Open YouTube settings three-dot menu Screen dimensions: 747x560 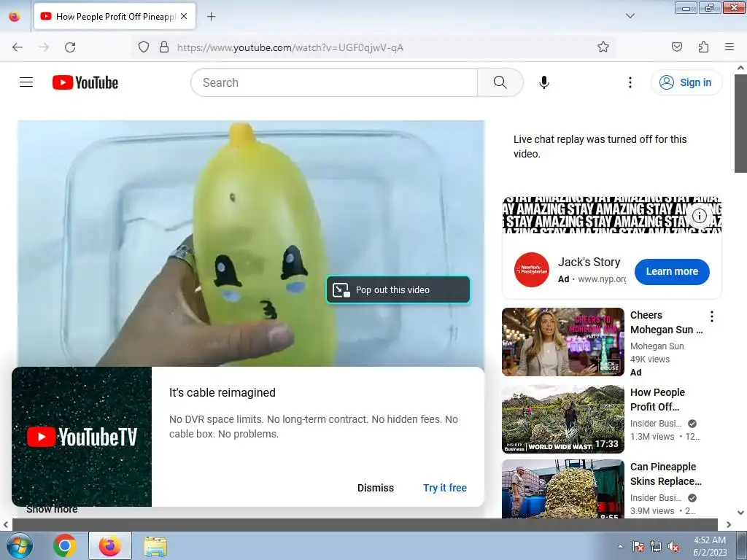point(630,82)
